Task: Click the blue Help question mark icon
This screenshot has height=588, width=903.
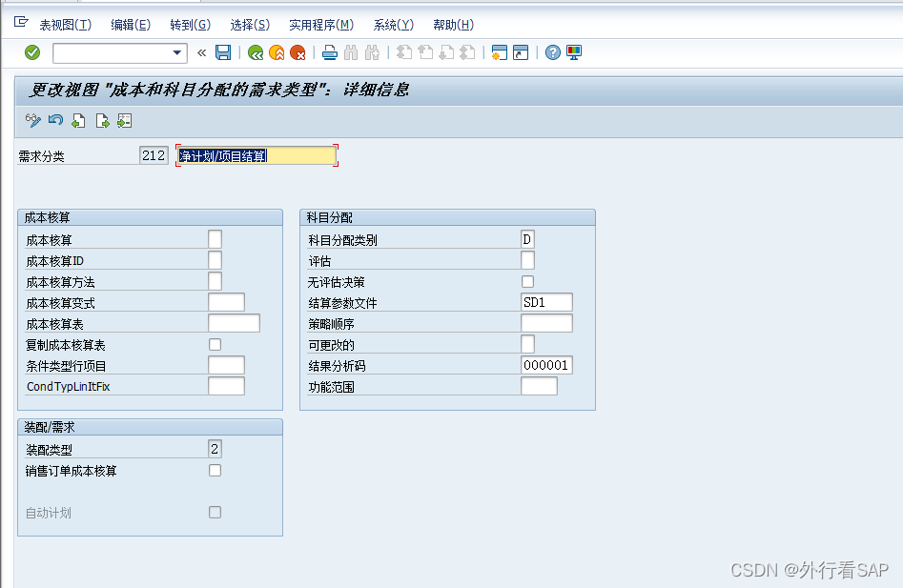Action: [x=553, y=53]
